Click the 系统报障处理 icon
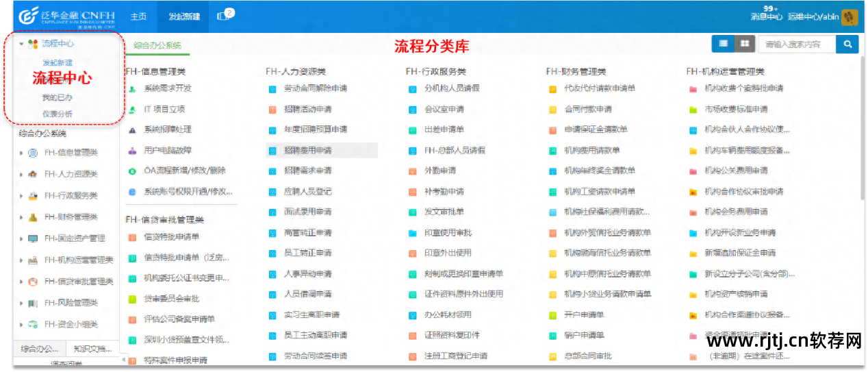 132,129
